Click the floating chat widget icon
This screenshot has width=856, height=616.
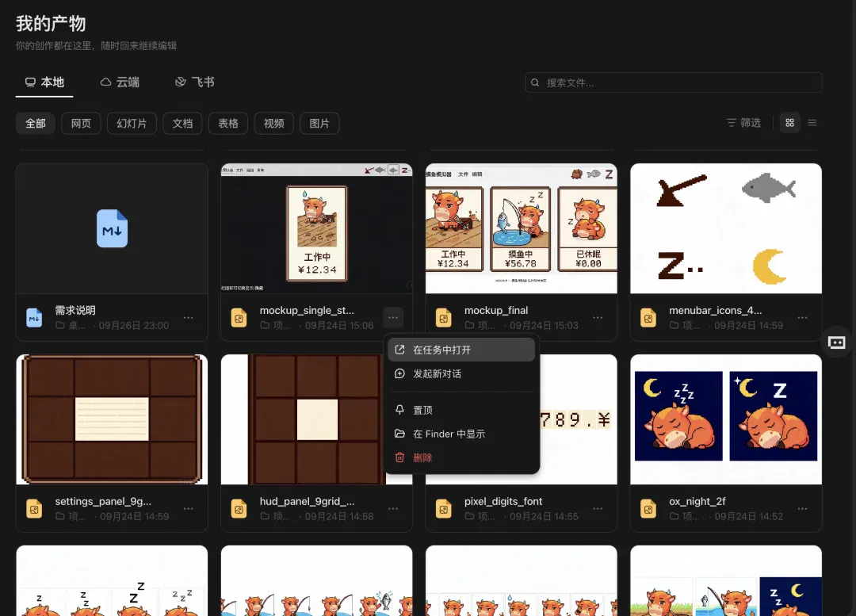point(837,342)
